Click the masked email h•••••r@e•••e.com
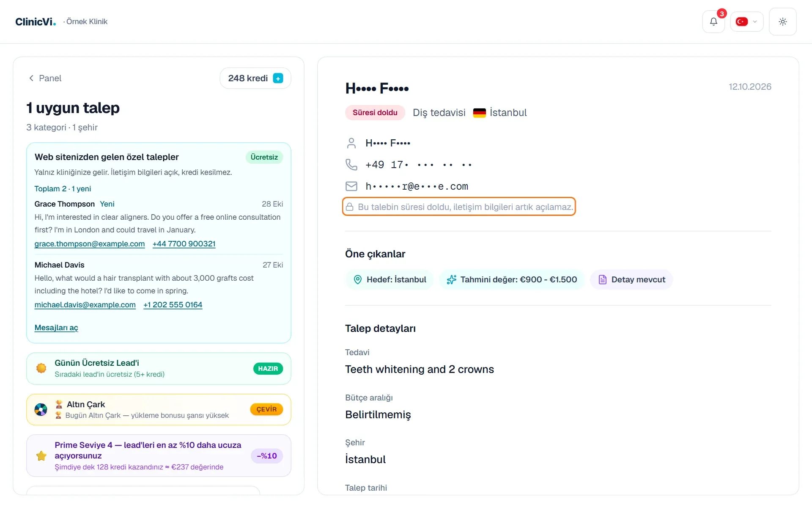Viewport: 812px width, 508px height. point(417,187)
